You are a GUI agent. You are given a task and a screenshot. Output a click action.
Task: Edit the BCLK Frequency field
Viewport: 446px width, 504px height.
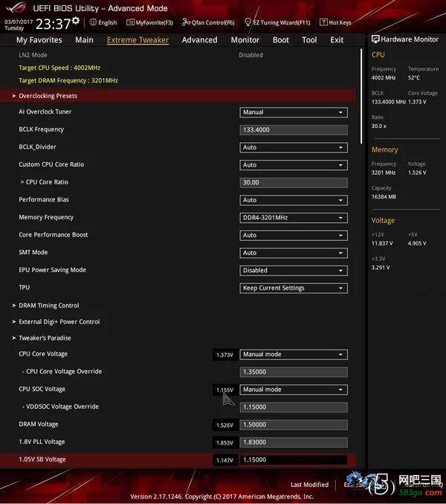(294, 130)
